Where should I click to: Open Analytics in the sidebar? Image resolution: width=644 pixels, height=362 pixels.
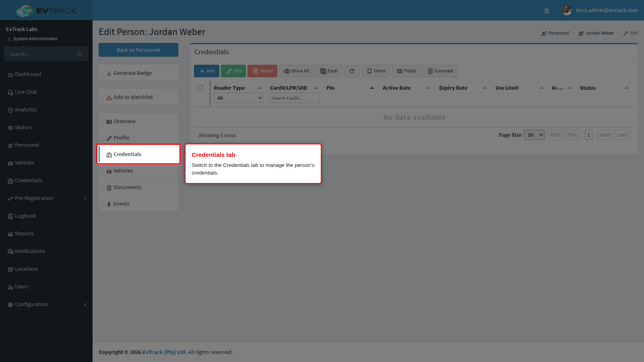pyautogui.click(x=46, y=110)
